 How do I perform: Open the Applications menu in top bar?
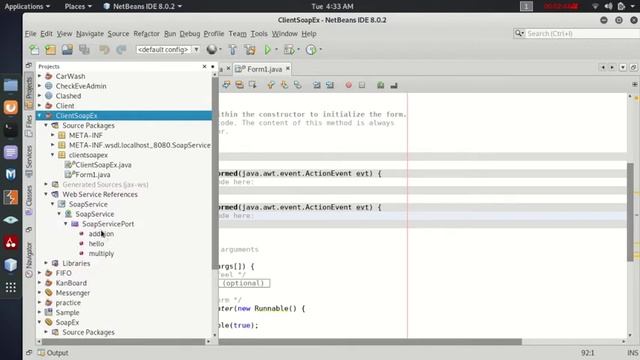click(27, 6)
